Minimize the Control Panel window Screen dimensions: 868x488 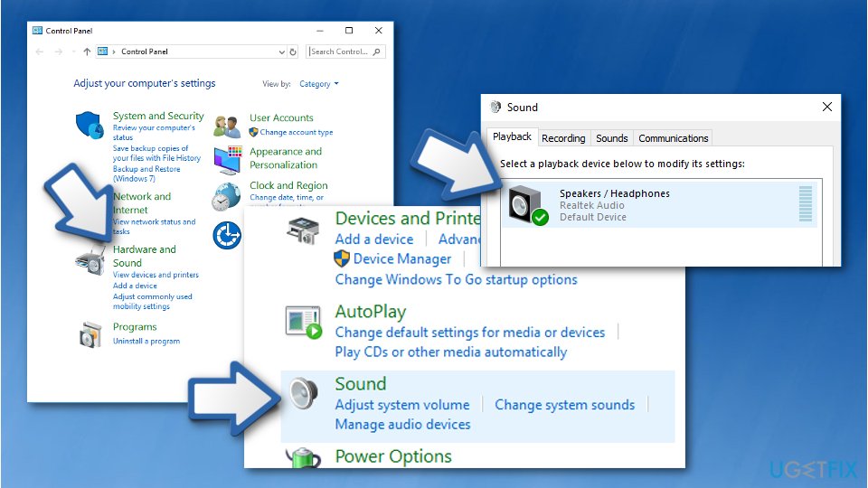320,31
